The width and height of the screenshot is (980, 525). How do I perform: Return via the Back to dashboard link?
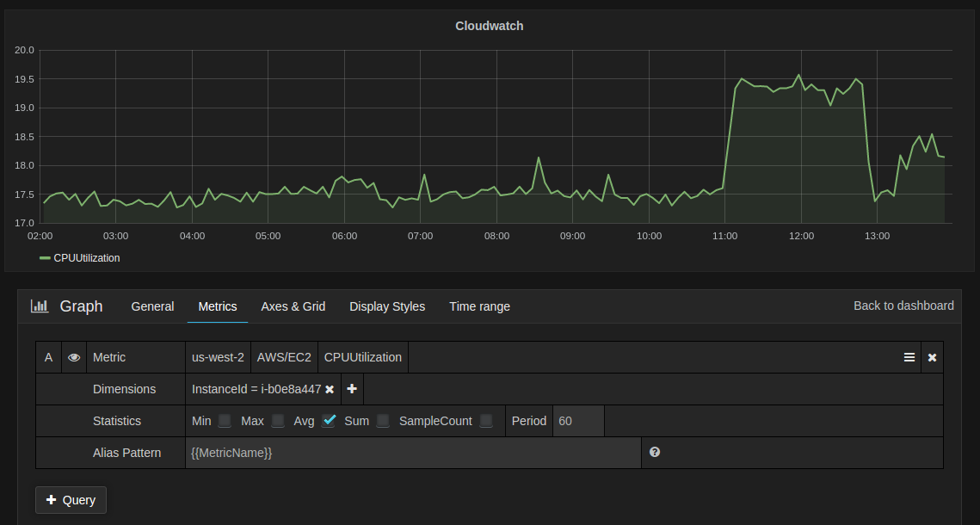coord(903,306)
